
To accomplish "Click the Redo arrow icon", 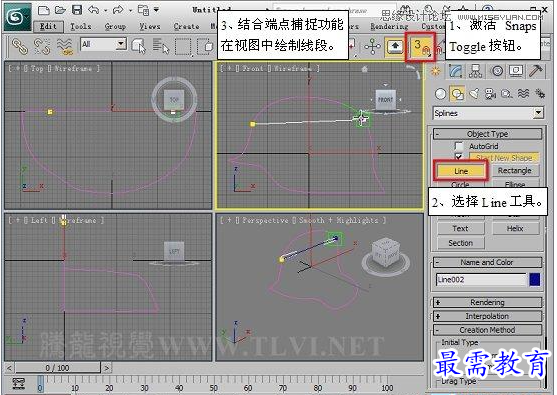I will (118, 10).
